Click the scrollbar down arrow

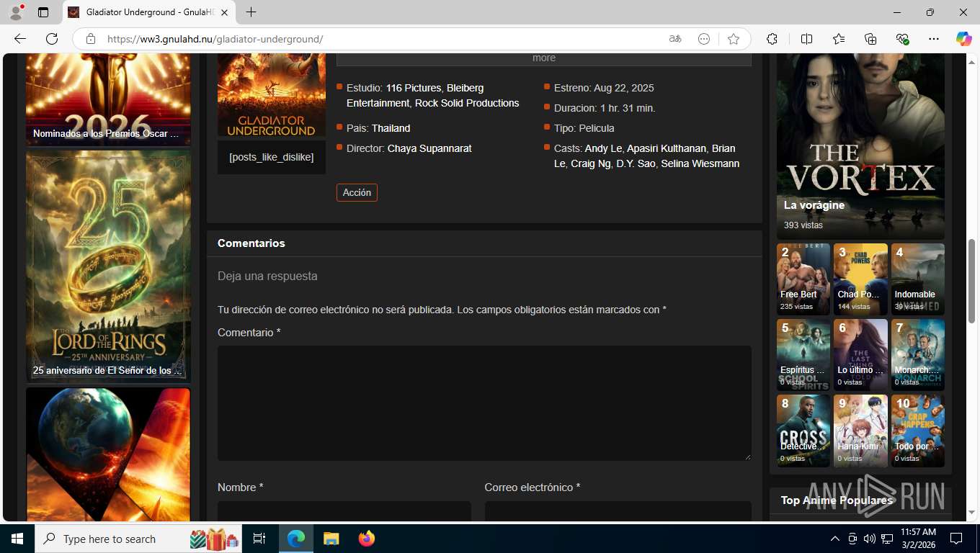coord(971,513)
